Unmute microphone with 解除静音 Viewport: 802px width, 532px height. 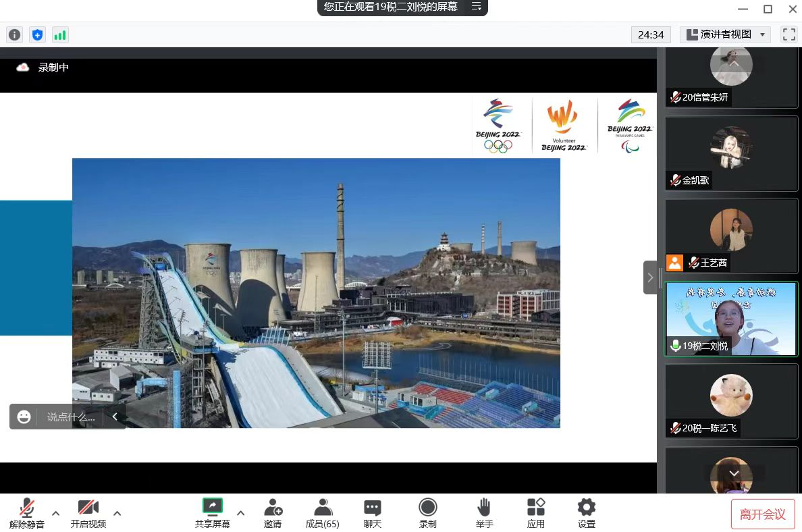(x=27, y=513)
